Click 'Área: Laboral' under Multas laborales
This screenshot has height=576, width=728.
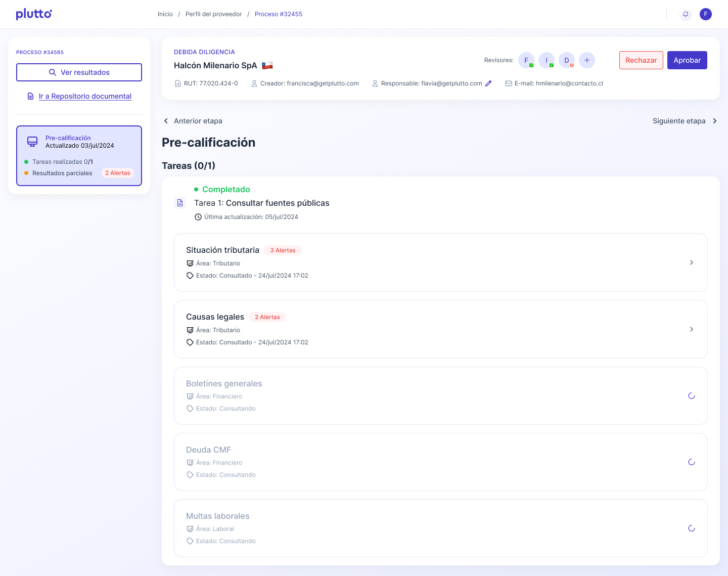[215, 529]
